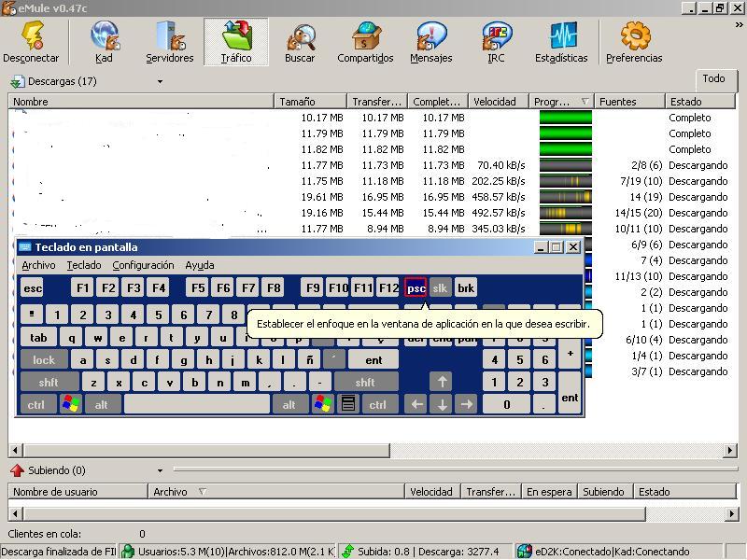Viewport: 747px width, 560px height.
Task: Toggle the left alt key
Action: point(102,405)
